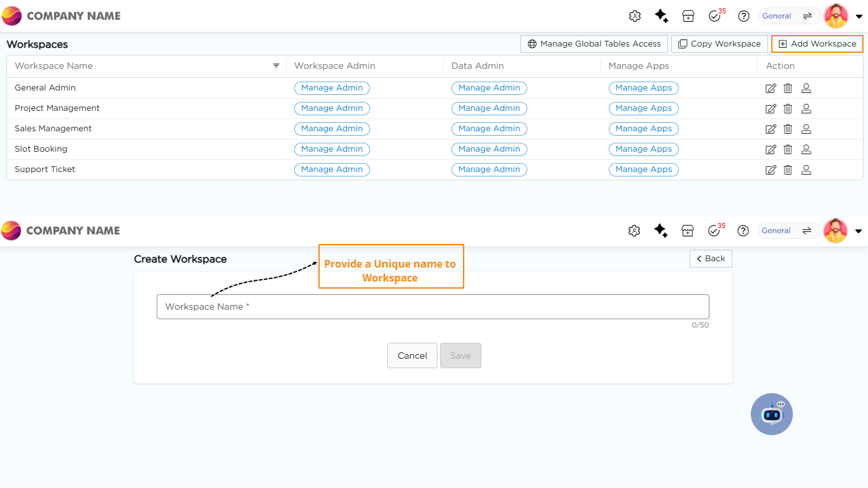Open tasks icon with 35 badge in top header

(x=715, y=16)
